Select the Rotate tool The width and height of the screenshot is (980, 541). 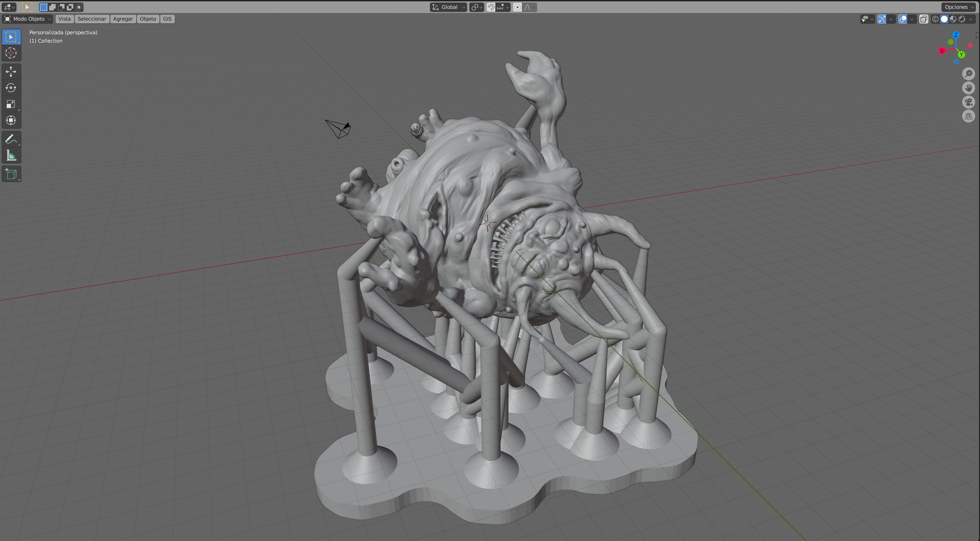pos(11,88)
